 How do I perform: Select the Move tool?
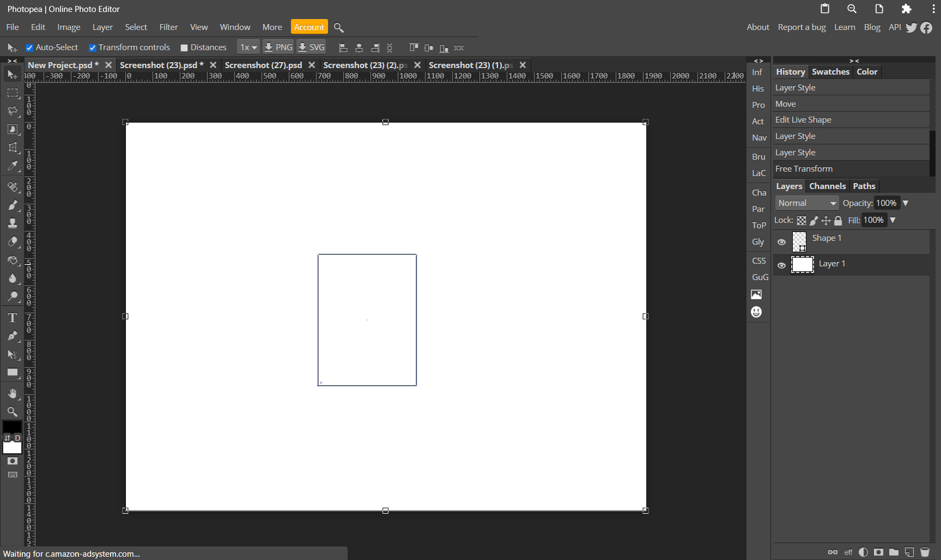pyautogui.click(x=12, y=75)
